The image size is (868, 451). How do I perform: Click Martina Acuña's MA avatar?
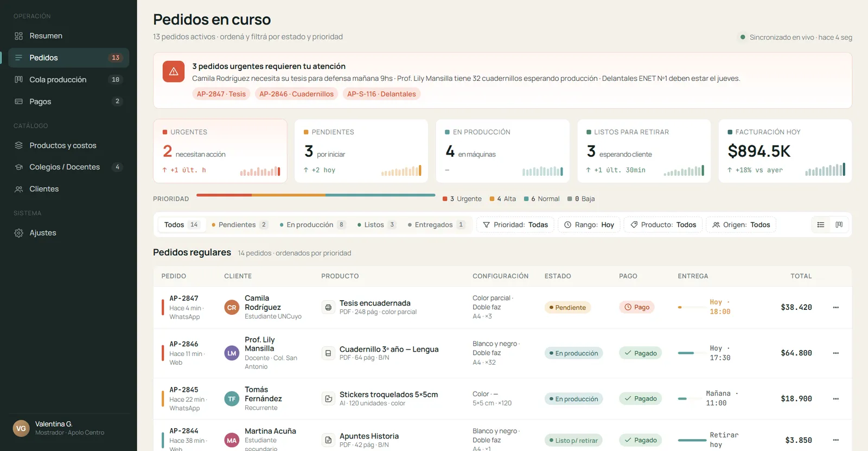(x=232, y=440)
